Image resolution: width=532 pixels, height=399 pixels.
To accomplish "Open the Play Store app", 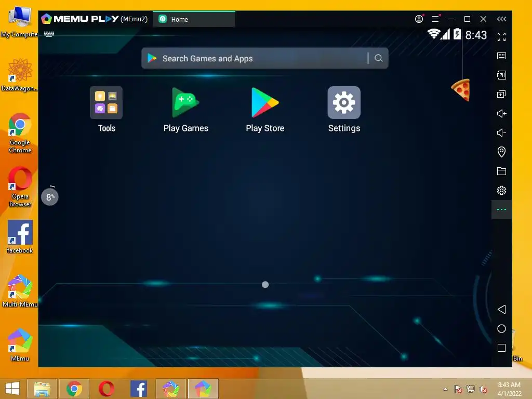I will [265, 103].
